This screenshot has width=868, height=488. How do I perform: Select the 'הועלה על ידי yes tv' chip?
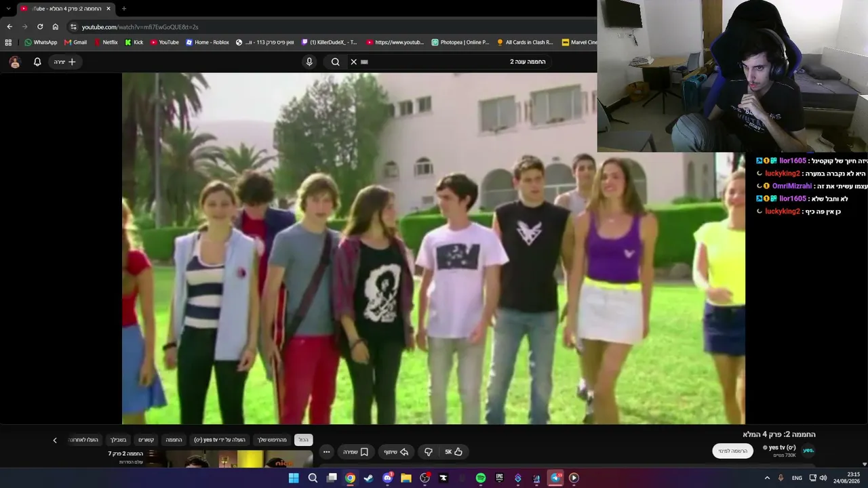tap(220, 440)
